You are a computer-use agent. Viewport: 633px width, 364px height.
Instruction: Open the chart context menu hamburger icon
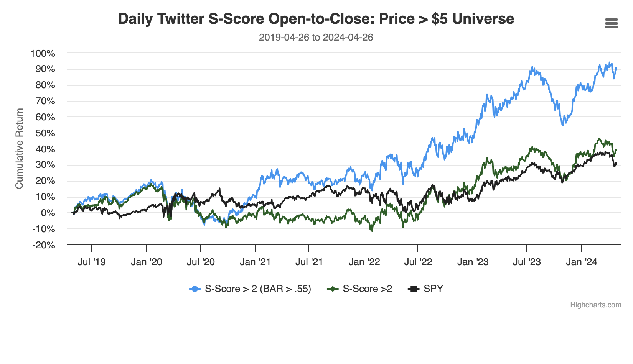pyautogui.click(x=611, y=24)
